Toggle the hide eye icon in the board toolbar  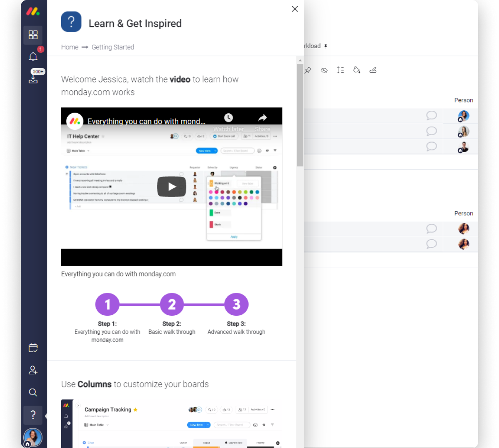[x=324, y=70]
